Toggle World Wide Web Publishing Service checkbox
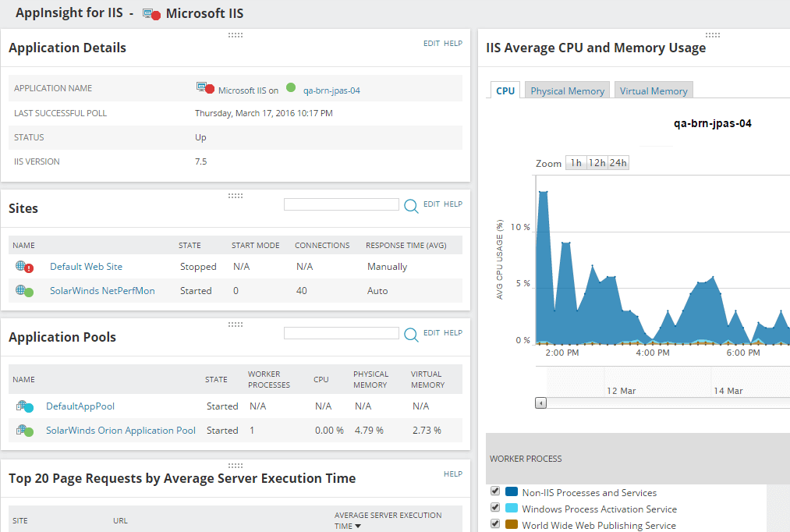 [495, 523]
